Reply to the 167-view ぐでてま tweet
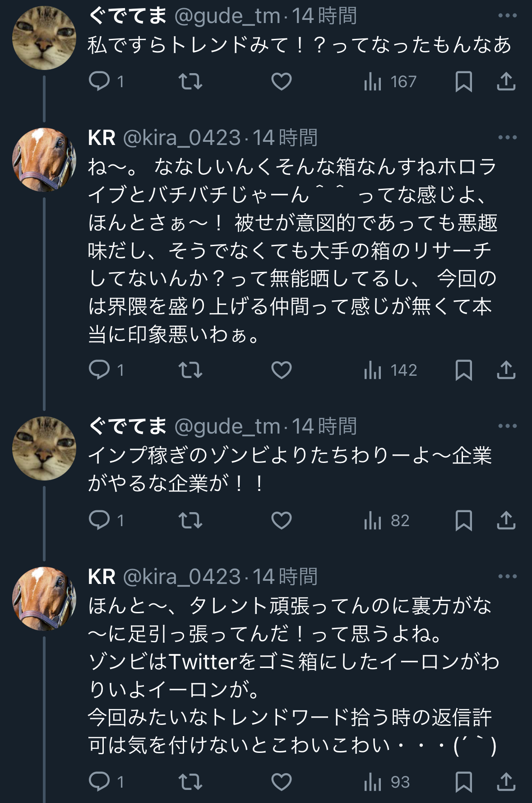The image size is (532, 803). (100, 82)
